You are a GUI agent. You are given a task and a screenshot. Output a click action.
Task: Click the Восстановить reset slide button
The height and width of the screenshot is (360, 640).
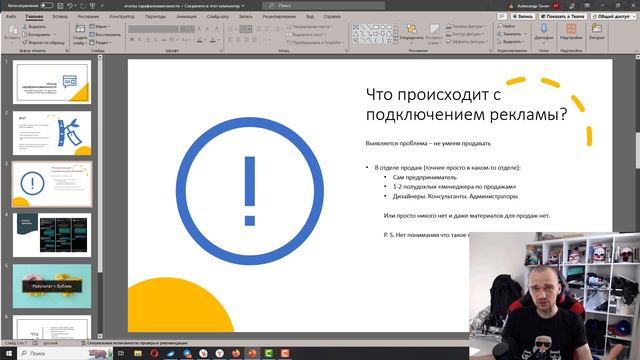tap(105, 34)
